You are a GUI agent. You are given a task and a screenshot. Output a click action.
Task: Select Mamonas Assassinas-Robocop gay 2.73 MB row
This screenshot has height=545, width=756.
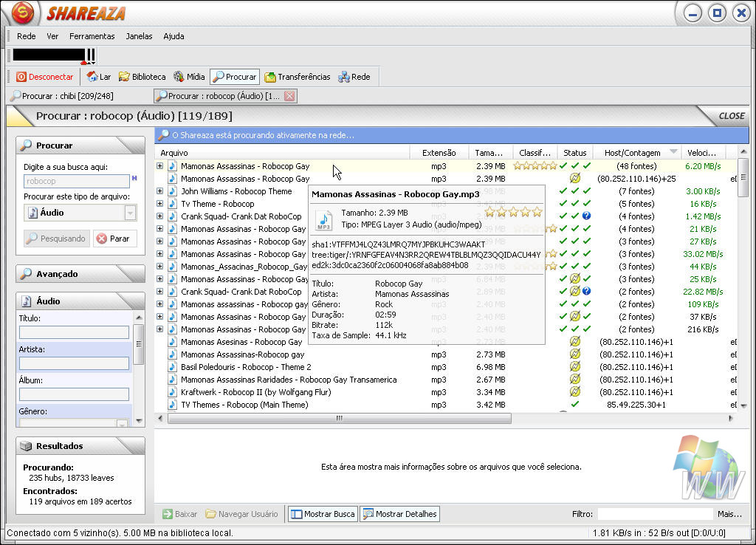(446, 354)
